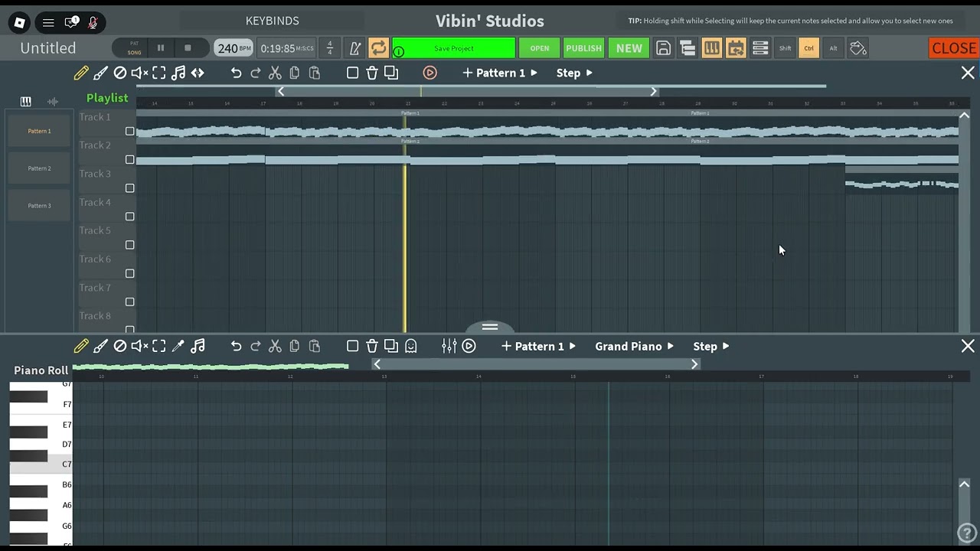Image resolution: width=980 pixels, height=551 pixels.
Task: Paste clipboard in the Playlist toolbar
Action: click(x=314, y=73)
